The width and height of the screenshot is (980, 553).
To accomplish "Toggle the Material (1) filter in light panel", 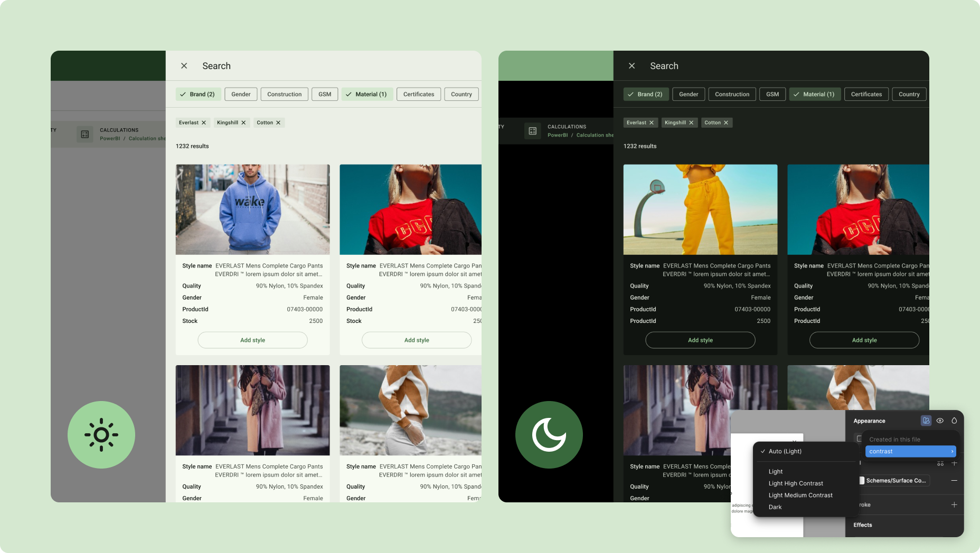I will click(x=368, y=94).
